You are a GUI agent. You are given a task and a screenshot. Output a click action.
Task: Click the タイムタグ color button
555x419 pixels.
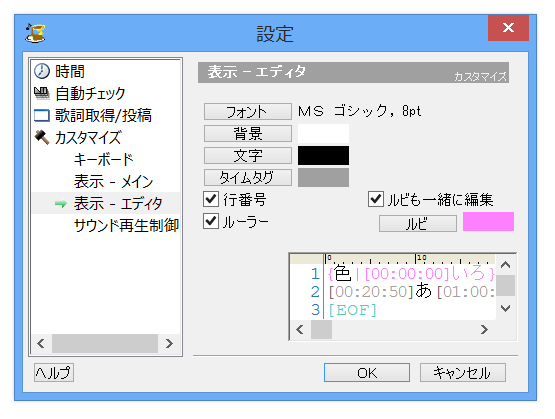[248, 178]
